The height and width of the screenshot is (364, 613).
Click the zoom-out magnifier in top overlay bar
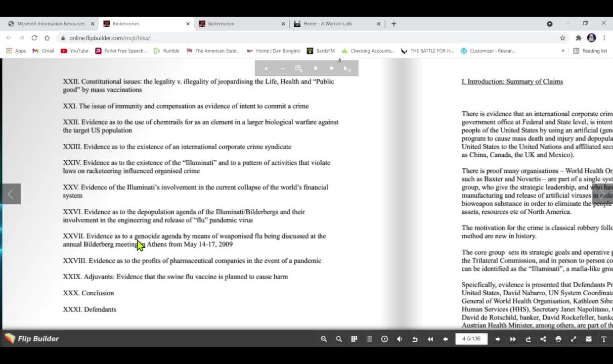click(299, 68)
